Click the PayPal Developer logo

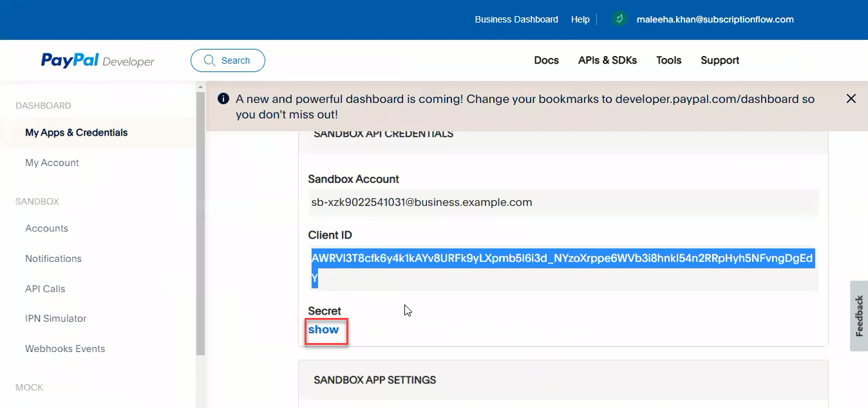tap(98, 60)
